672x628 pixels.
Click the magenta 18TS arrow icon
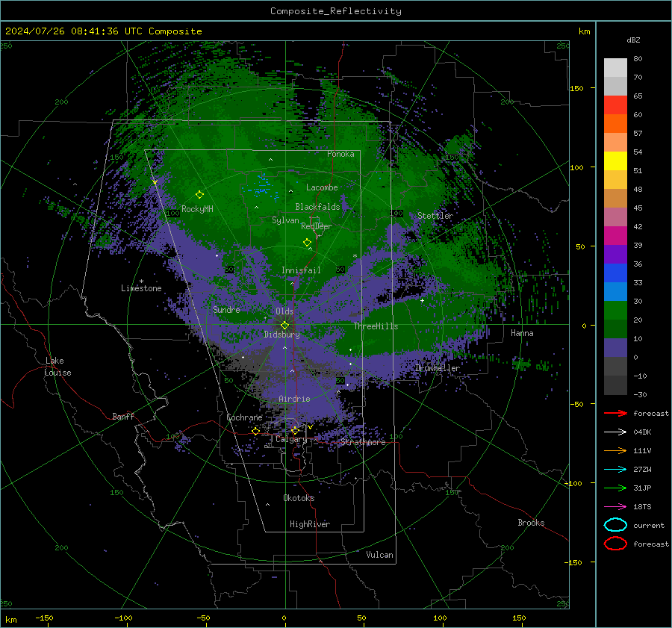pos(615,506)
